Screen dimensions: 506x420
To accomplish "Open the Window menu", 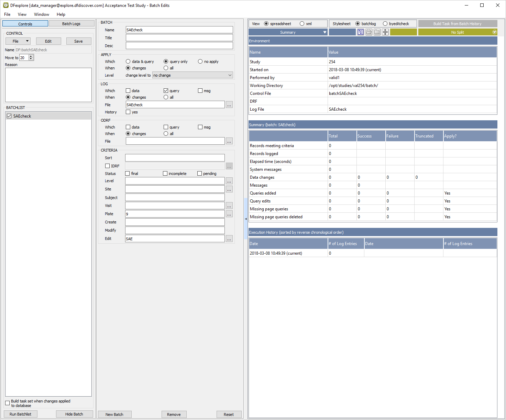I will click(42, 14).
